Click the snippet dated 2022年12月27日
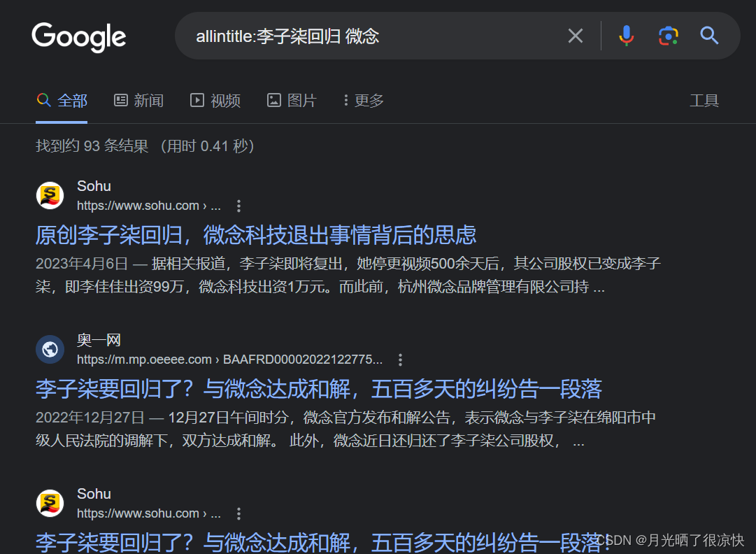756x554 pixels. (x=345, y=429)
